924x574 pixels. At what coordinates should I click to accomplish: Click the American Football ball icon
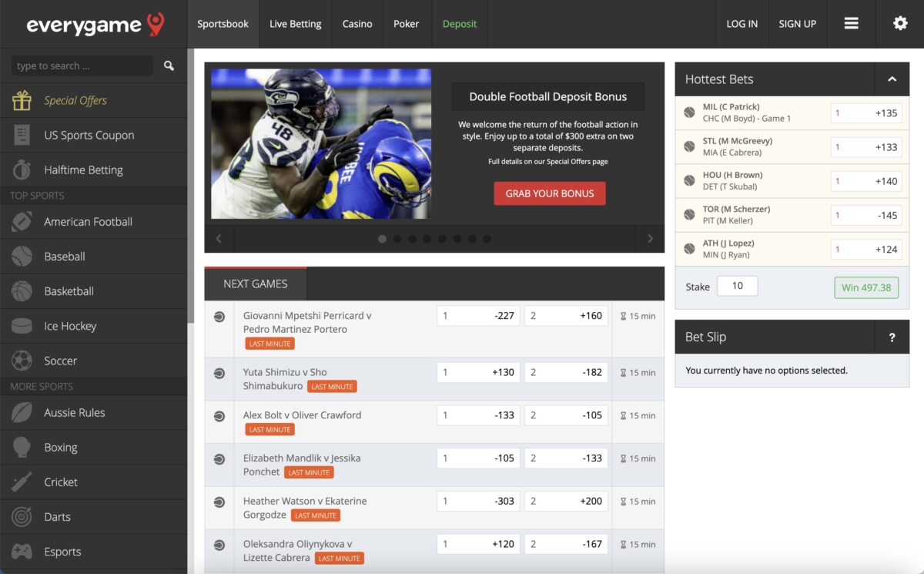click(22, 222)
